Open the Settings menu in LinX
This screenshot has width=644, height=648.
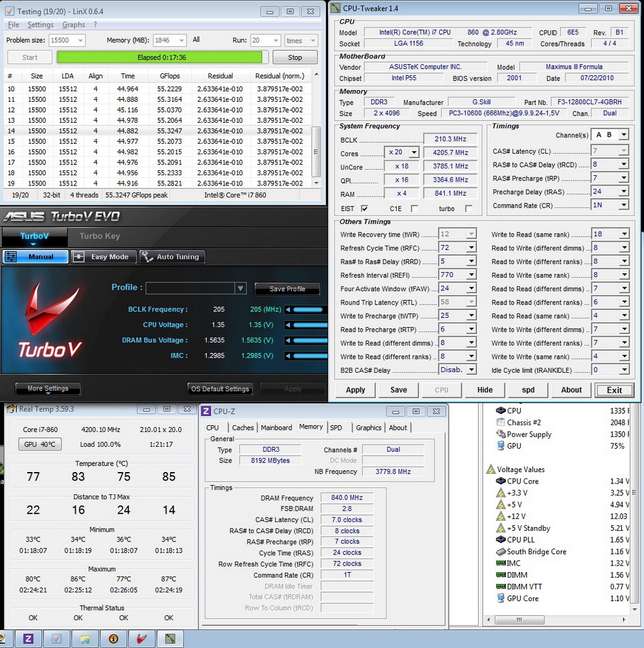click(x=40, y=25)
